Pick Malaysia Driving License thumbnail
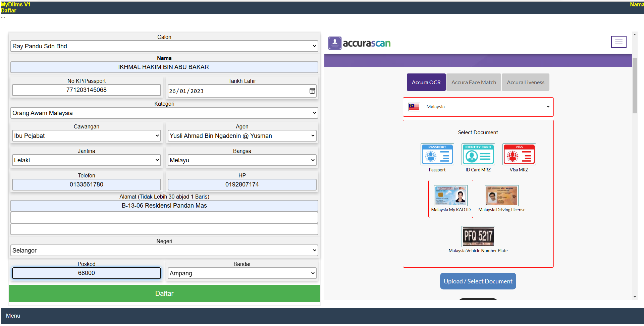The height and width of the screenshot is (326, 644). [x=502, y=196]
